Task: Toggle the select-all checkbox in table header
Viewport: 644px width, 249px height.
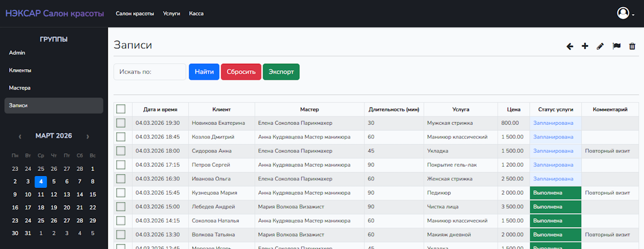Action: (121, 109)
